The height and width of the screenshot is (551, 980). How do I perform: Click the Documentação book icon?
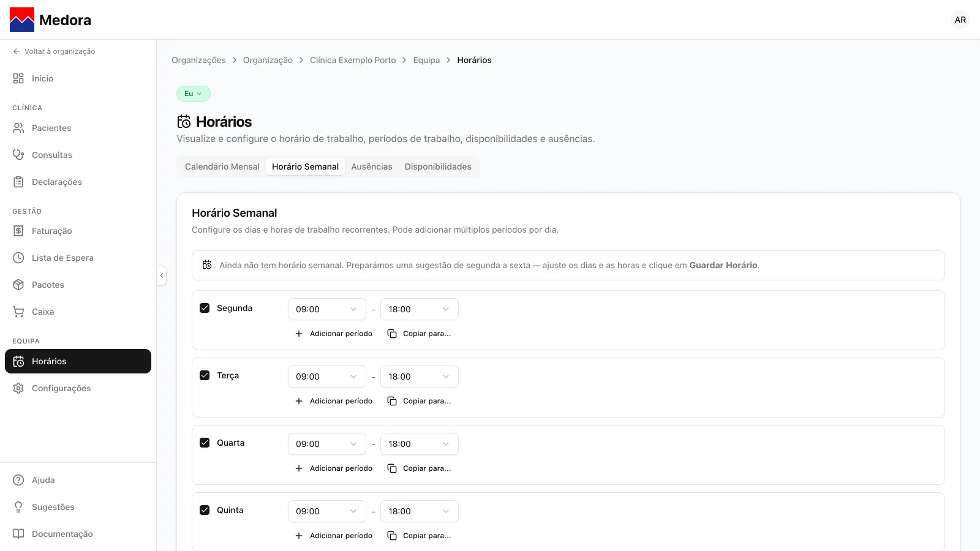pos(18,534)
